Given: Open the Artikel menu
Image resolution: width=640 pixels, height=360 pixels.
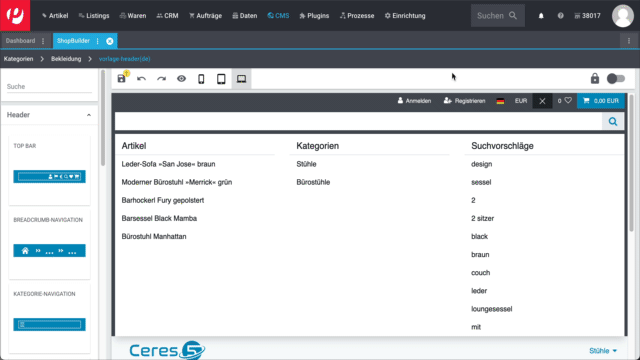Looking at the screenshot, I should tap(55, 16).
